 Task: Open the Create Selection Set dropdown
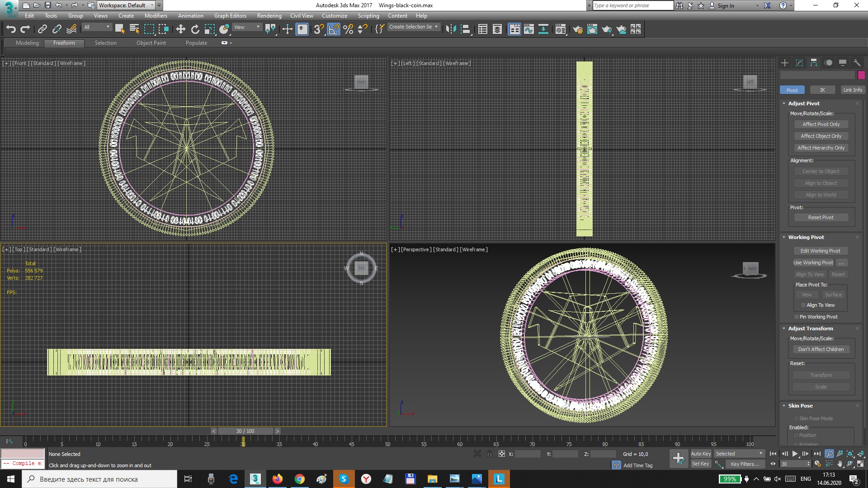414,27
